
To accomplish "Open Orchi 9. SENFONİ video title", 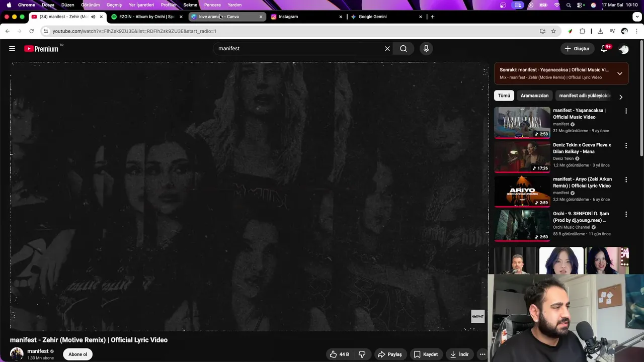I will (581, 217).
